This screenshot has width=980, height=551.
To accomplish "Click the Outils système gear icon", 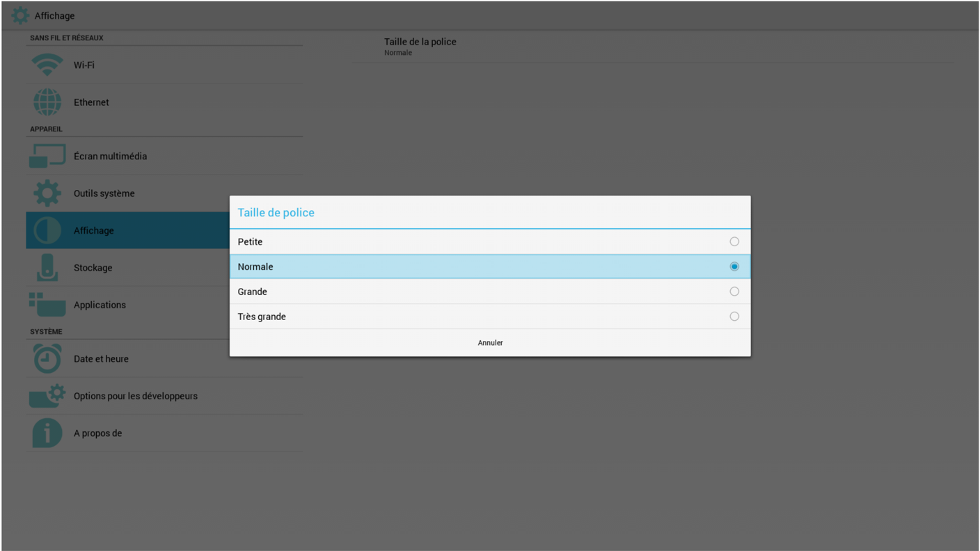I will tap(47, 193).
